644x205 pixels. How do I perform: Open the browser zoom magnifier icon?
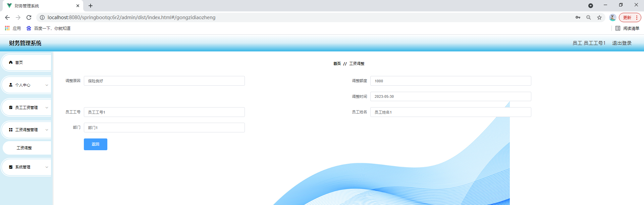[x=589, y=17]
